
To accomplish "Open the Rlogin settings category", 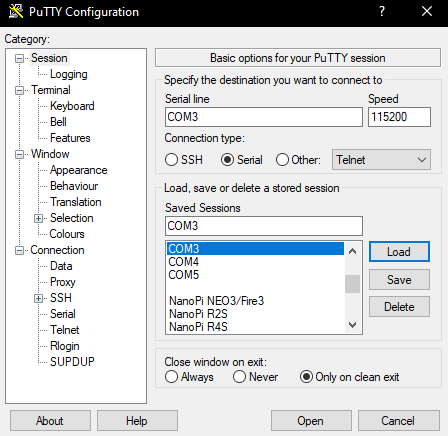I will [65, 346].
